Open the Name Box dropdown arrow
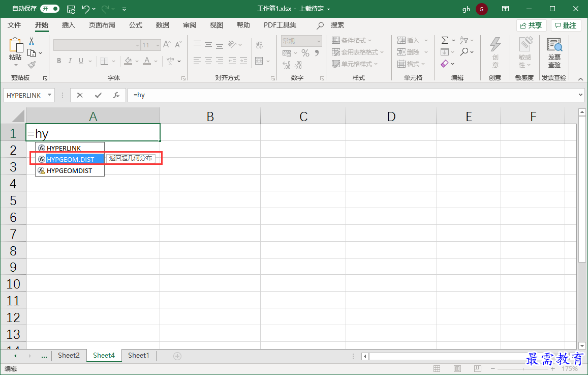The image size is (588, 375). pyautogui.click(x=49, y=95)
